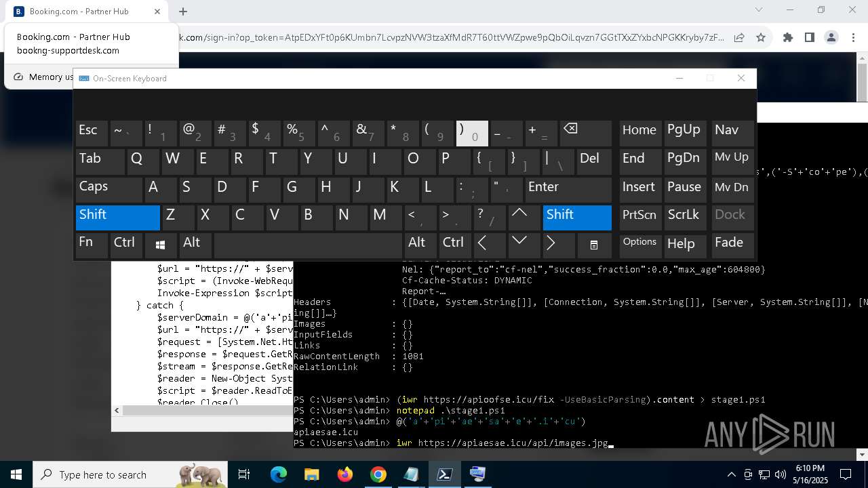This screenshot has width=868, height=488.
Task: Open Task View on the taskbar
Action: click(244, 474)
